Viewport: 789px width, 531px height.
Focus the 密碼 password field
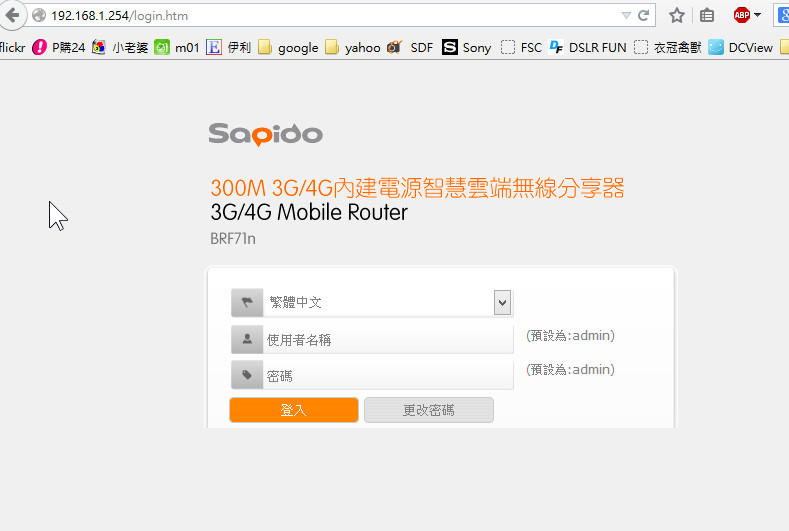pyautogui.click(x=388, y=375)
